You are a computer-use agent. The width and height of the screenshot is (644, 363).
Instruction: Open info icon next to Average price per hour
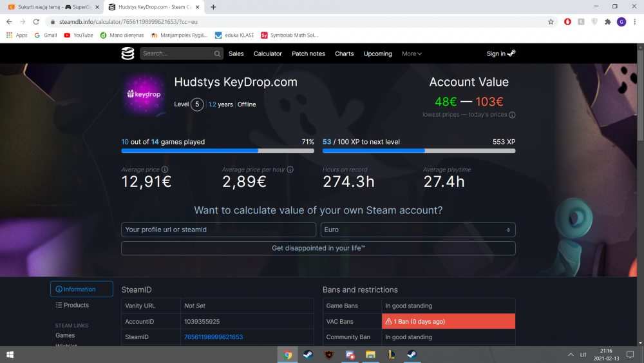click(x=290, y=170)
